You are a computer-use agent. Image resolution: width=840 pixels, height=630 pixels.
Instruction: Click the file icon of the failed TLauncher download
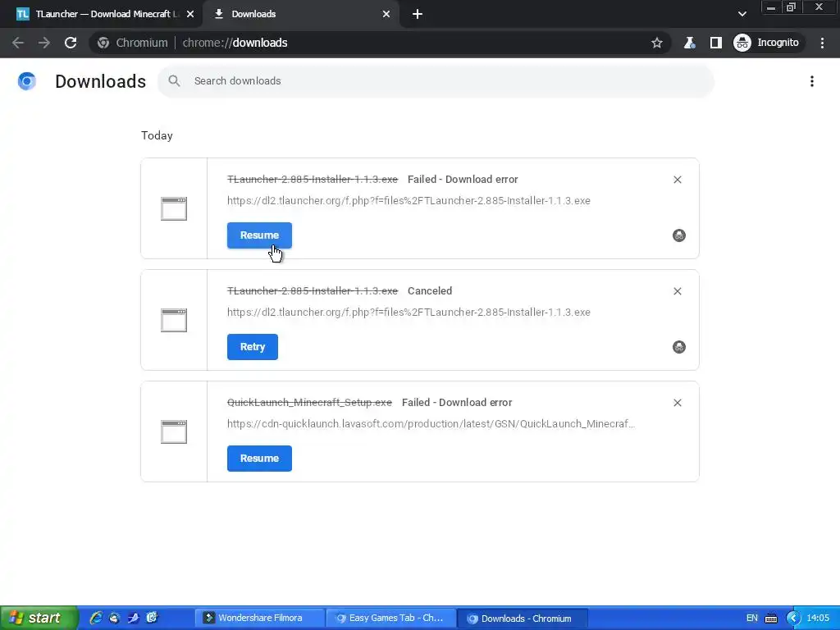pos(174,208)
